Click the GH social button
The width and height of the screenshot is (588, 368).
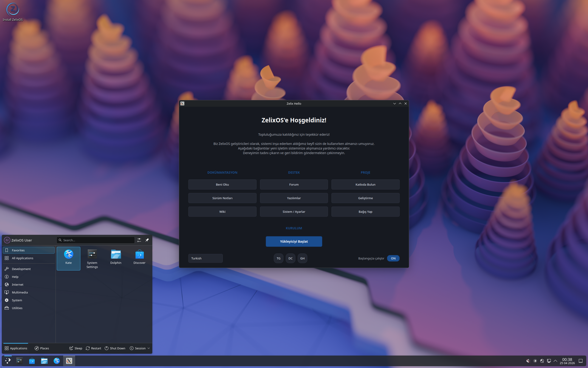pos(302,258)
